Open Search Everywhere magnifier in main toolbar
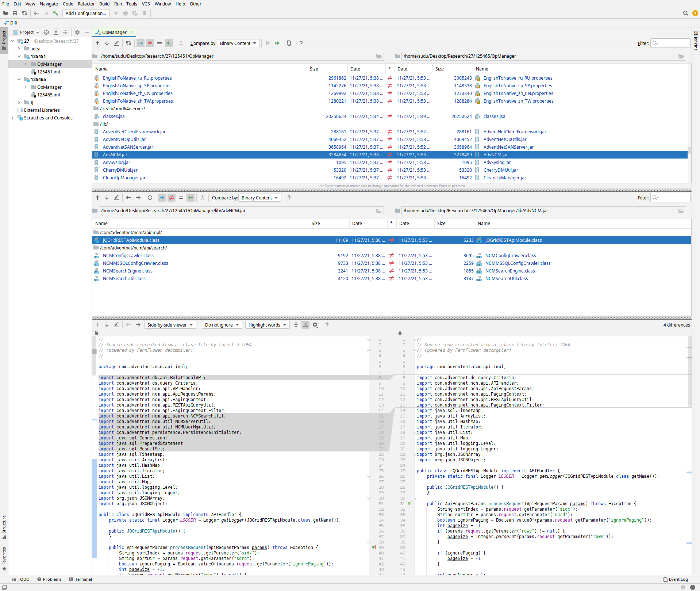The height and width of the screenshot is (591, 700). 685,13
